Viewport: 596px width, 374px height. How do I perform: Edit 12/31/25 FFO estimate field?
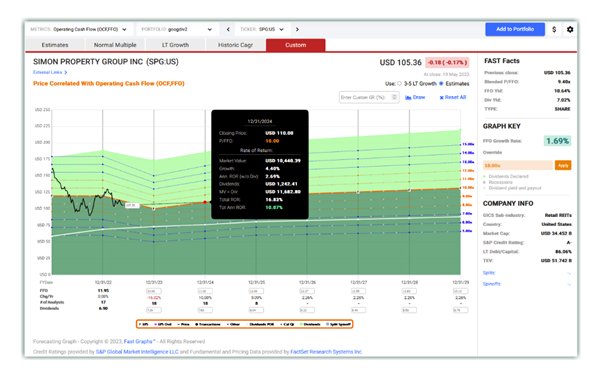(256, 291)
